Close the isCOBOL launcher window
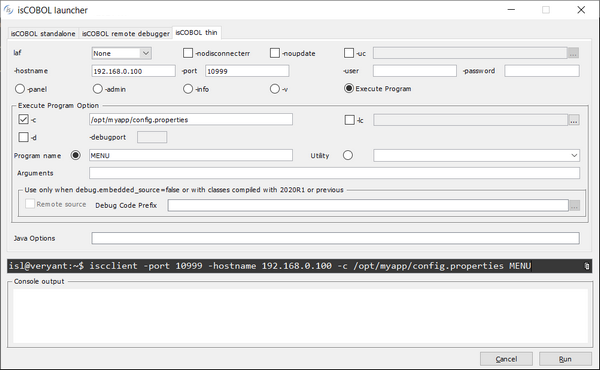 coord(581,10)
